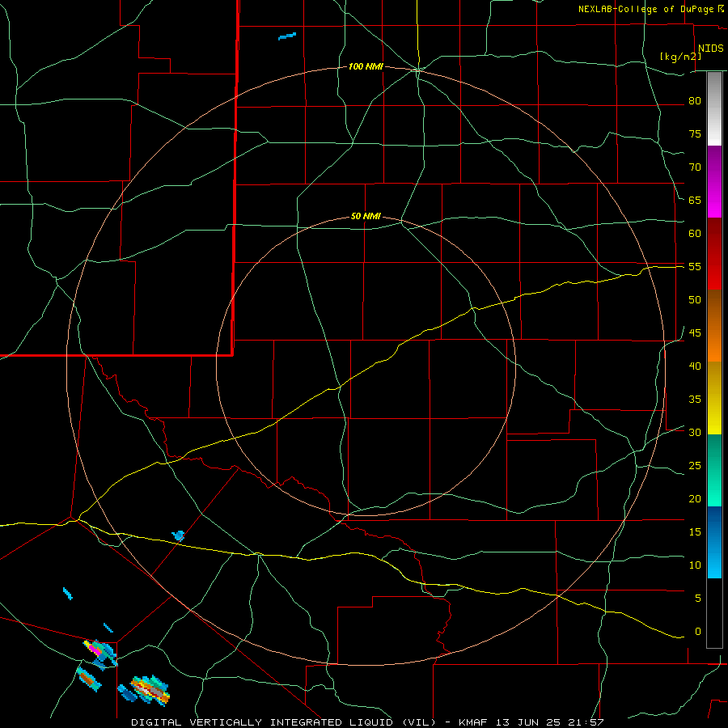Click the 80 value on the VIL scale
Image resolution: width=728 pixels, height=728 pixels.
[695, 101]
